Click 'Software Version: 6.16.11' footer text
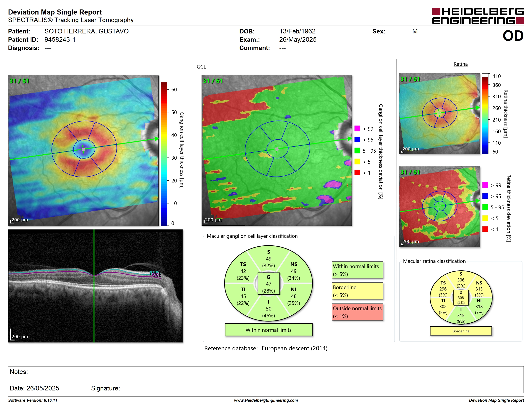532x411 pixels. pyautogui.click(x=33, y=400)
